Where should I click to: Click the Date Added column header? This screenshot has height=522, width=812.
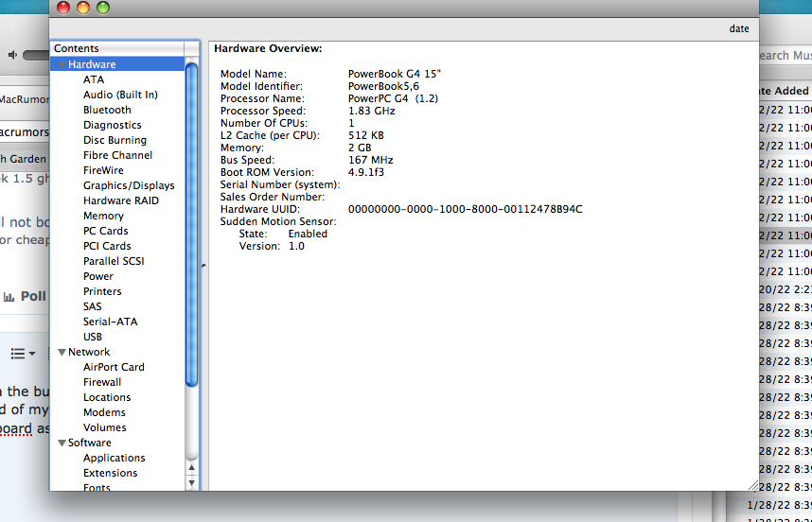point(784,91)
